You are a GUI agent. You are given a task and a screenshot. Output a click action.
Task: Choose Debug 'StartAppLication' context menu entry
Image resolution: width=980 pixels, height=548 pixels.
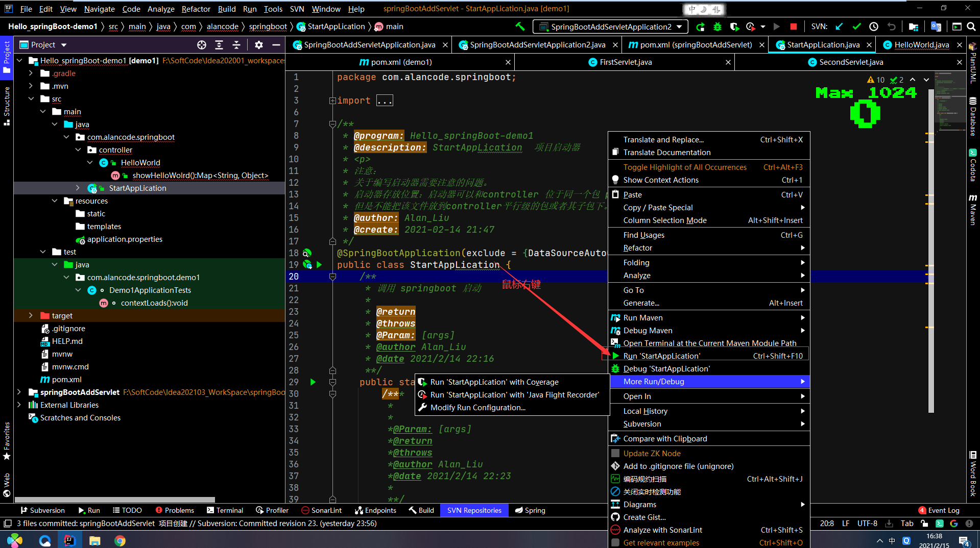[709, 369]
